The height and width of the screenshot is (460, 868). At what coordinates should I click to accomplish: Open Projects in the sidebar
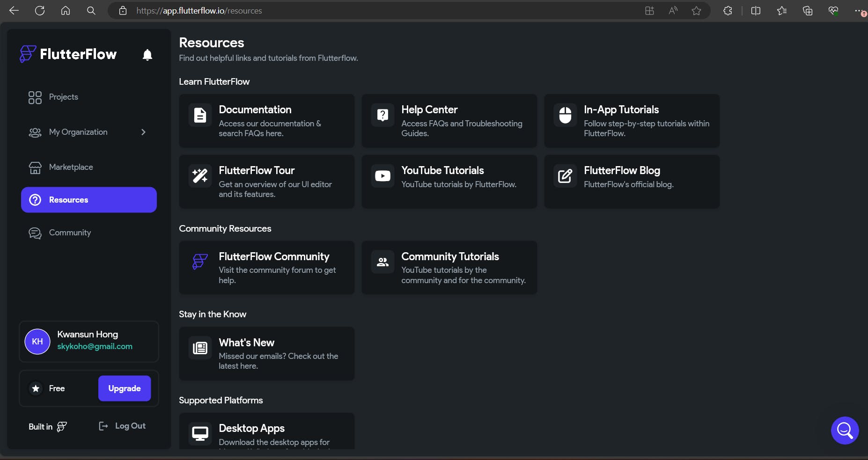coord(64,97)
